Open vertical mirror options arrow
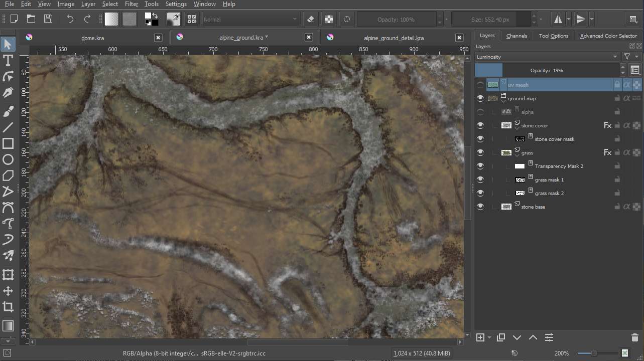The width and height of the screenshot is (644, 361). 592,19
